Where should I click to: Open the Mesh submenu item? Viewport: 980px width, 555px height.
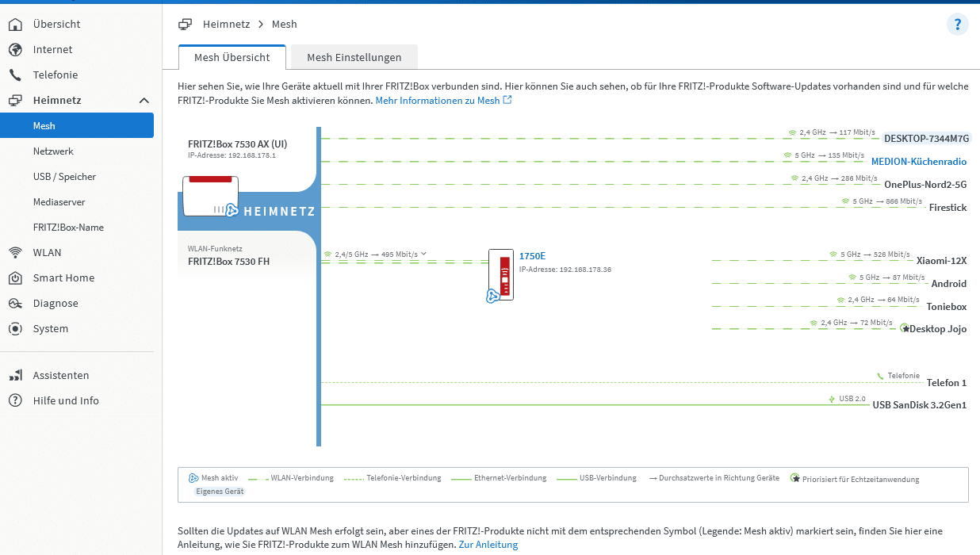pyautogui.click(x=77, y=125)
